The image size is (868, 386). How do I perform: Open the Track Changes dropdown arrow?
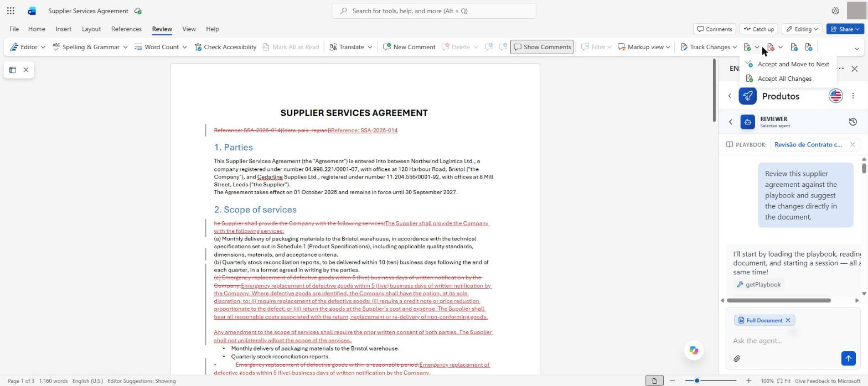tap(735, 47)
